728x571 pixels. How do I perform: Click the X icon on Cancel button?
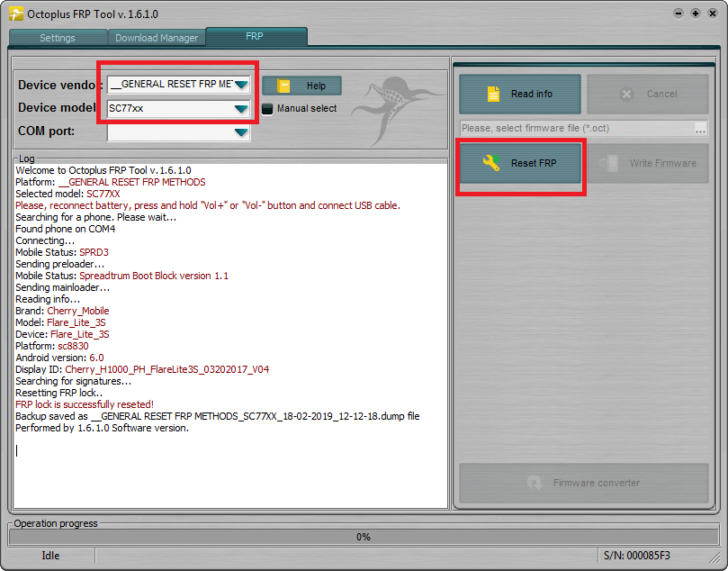click(626, 95)
